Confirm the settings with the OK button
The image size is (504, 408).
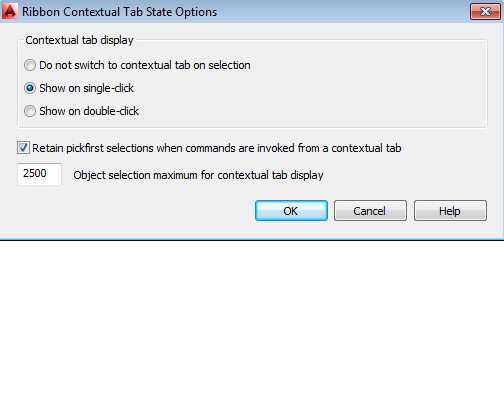pyautogui.click(x=291, y=211)
